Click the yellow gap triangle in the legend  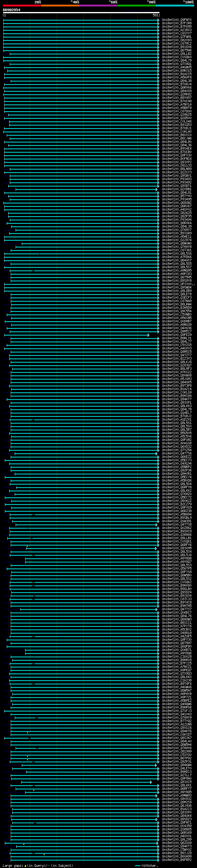(25, 866)
